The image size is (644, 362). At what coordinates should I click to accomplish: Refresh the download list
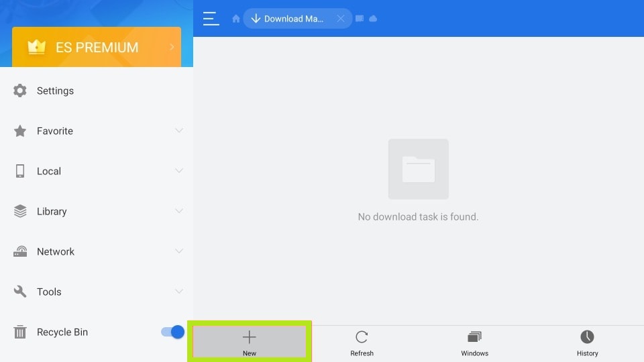[x=362, y=343]
